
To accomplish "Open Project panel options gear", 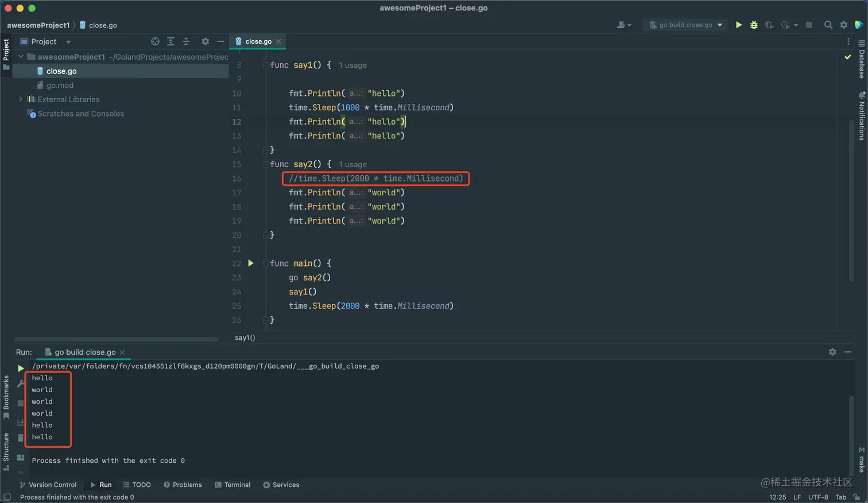I will click(205, 41).
